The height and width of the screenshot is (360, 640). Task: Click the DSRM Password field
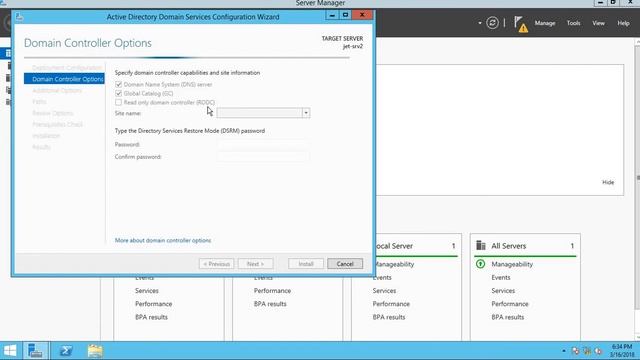click(x=263, y=144)
